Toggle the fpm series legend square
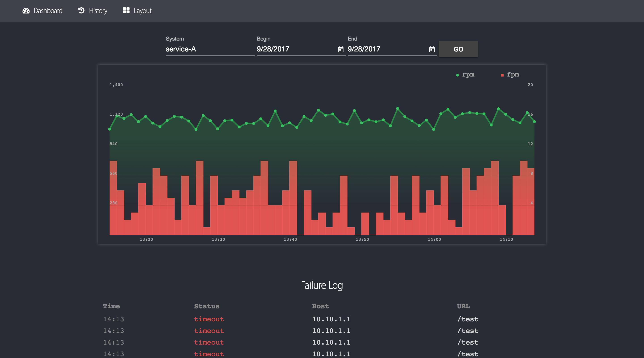Image resolution: width=644 pixels, height=358 pixels. [502, 75]
